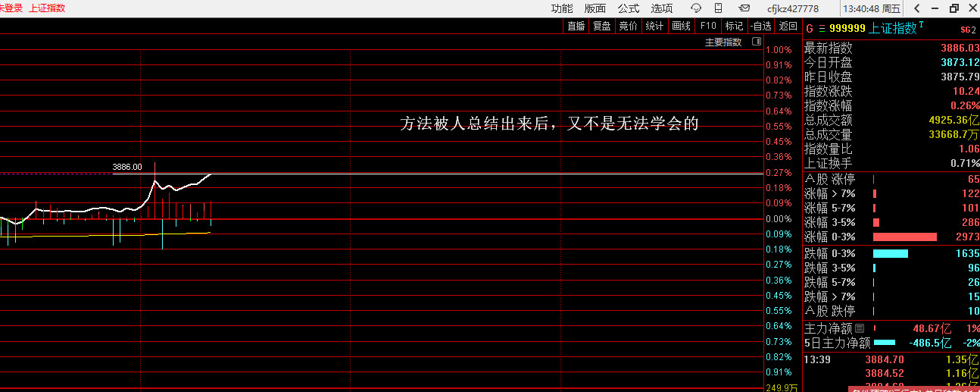Open the mail envelope icon
Viewport: 980px width, 392px height.
pos(745,8)
